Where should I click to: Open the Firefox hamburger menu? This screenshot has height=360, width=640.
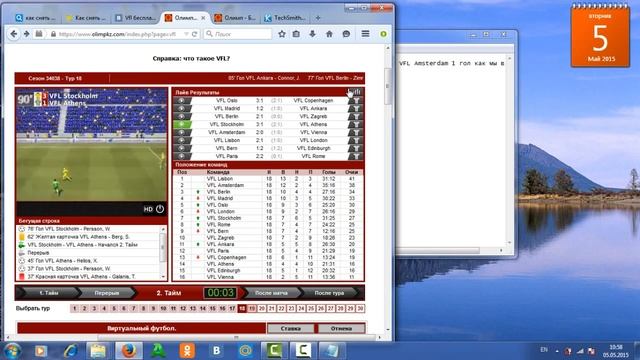pos(365,34)
